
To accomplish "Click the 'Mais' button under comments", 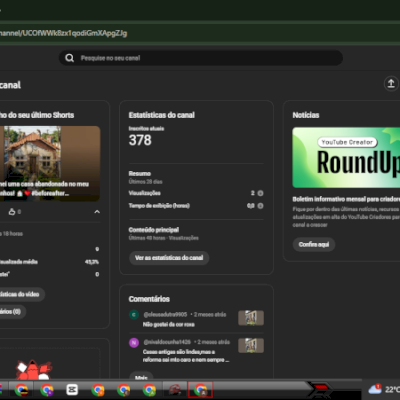I will pos(141,377).
